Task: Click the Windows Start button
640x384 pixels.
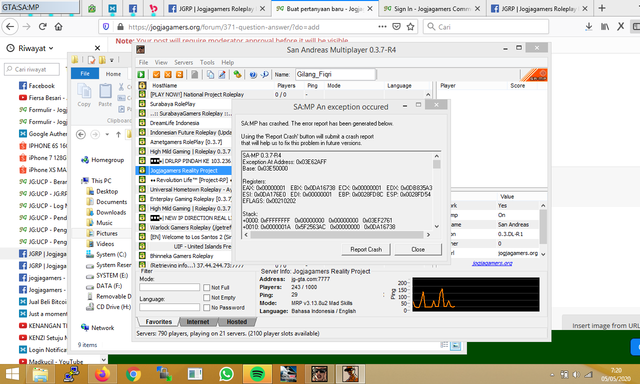Action: tap(12, 374)
